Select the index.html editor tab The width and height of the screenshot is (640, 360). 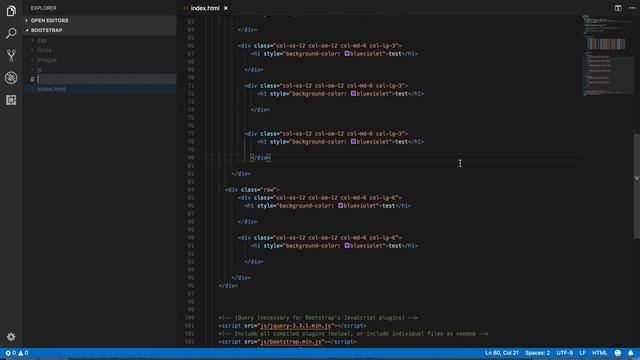pos(205,8)
